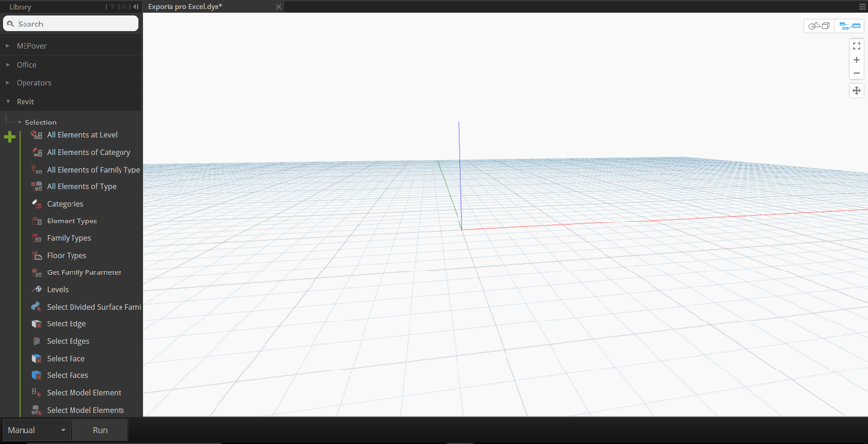Switch to 3D background geometry preview
The width and height of the screenshot is (868, 444).
click(x=819, y=25)
